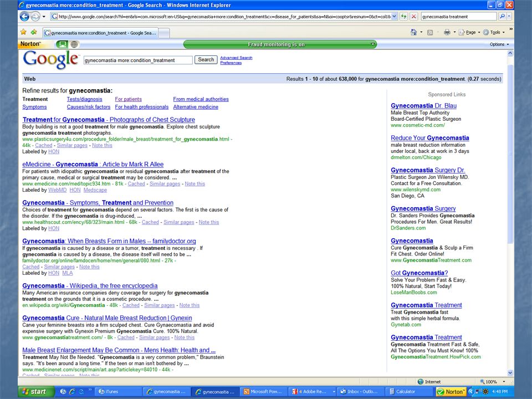532x399 pixels.
Task: Open the familydoctor.org Gynecomastia result
Action: tap(109, 241)
